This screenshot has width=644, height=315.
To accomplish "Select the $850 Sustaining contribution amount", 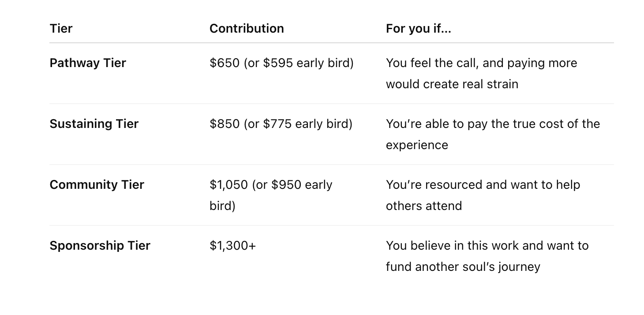I will coord(225,124).
